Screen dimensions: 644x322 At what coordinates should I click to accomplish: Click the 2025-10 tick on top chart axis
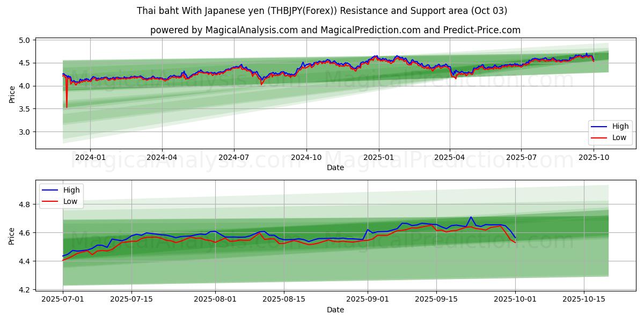pyautogui.click(x=593, y=157)
